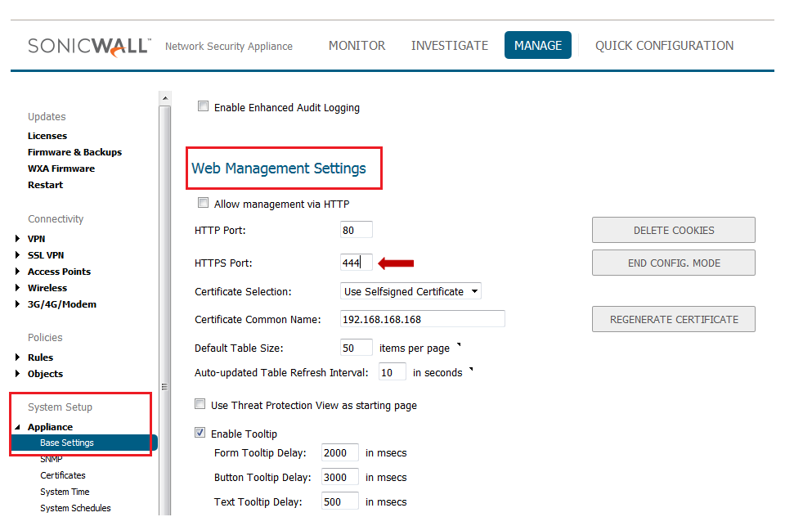Click the Default Table Size field

click(x=357, y=347)
